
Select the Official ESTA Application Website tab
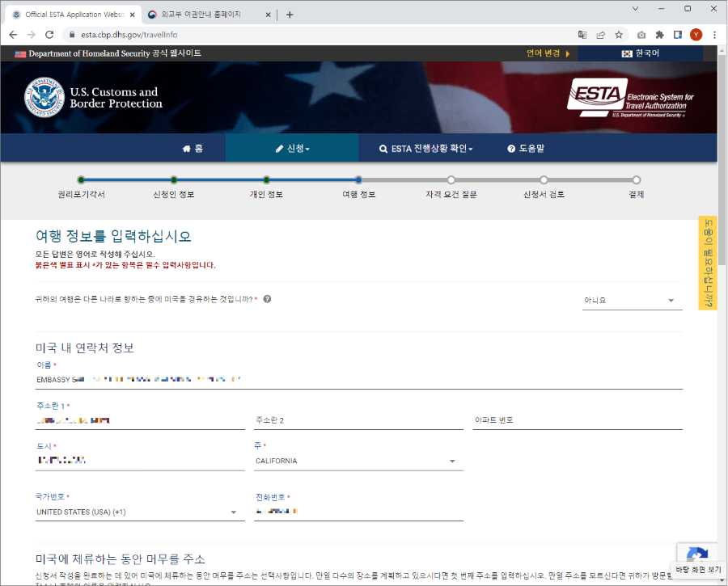(74, 15)
